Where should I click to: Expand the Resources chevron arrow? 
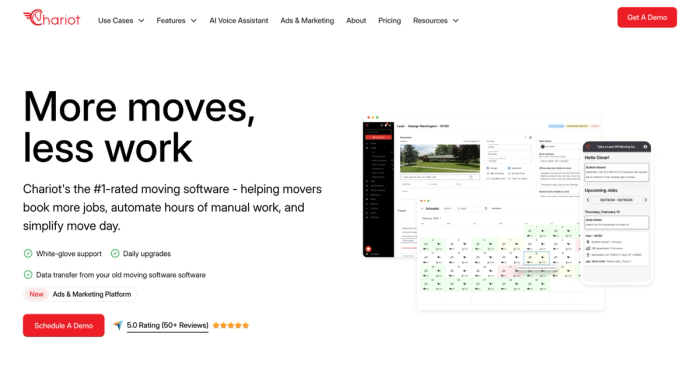click(455, 21)
